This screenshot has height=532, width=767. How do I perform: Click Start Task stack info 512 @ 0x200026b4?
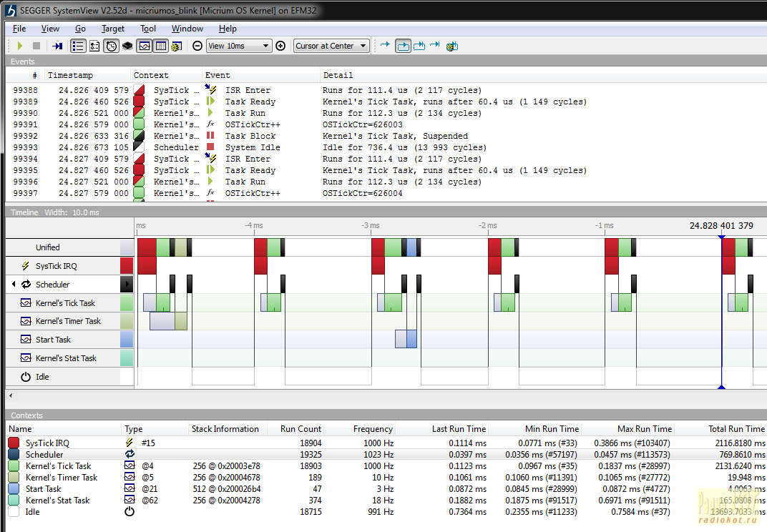227,489
